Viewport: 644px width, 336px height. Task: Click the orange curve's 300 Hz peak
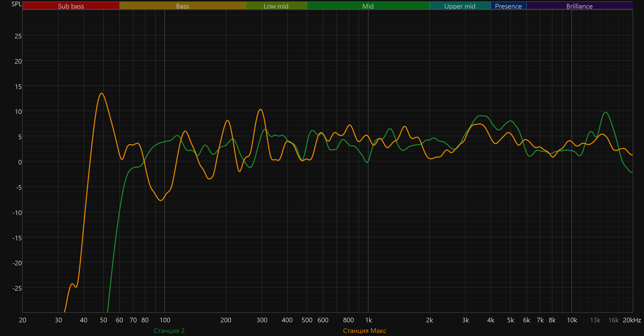tap(260, 109)
